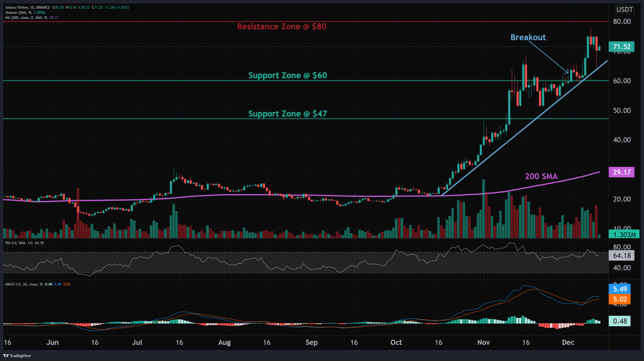Click the 71.52 current price label
644x361 pixels.
[622, 47]
